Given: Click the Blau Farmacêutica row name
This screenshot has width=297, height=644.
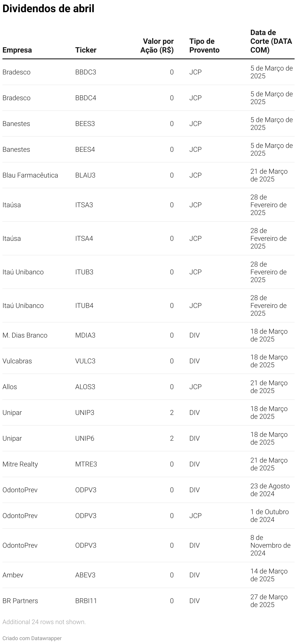Looking at the screenshot, I should tap(30, 175).
